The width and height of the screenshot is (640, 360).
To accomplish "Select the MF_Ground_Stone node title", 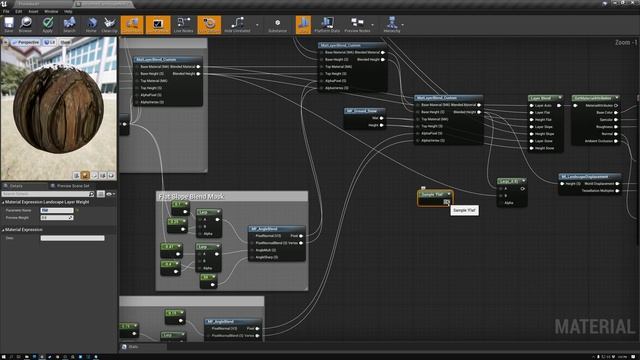I will 363,111.
